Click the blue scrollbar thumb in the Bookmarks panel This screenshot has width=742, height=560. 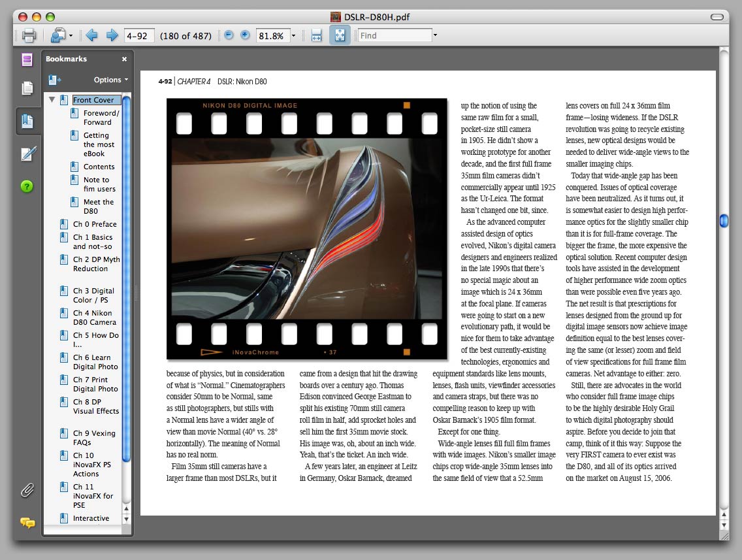[x=126, y=278]
